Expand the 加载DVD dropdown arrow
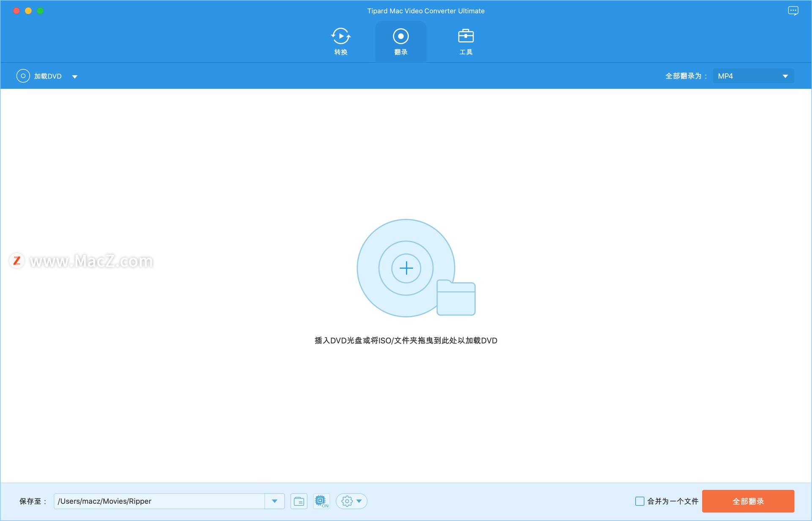 [x=75, y=76]
